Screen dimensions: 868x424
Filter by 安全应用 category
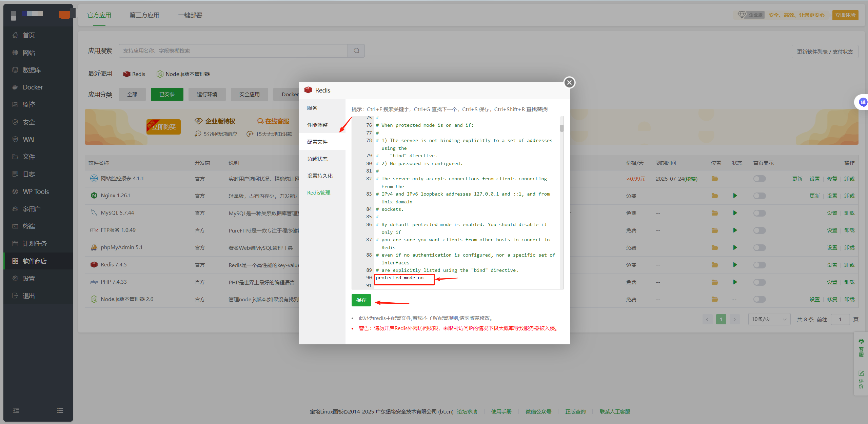point(249,94)
